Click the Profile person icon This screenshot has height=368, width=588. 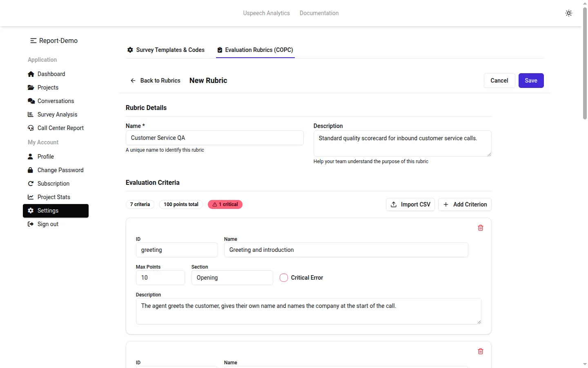pyautogui.click(x=30, y=157)
